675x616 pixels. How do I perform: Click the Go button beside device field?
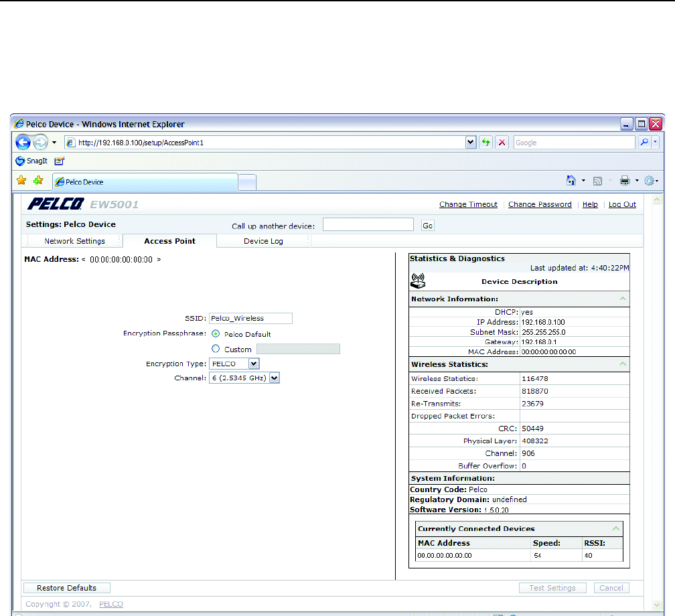(x=428, y=226)
